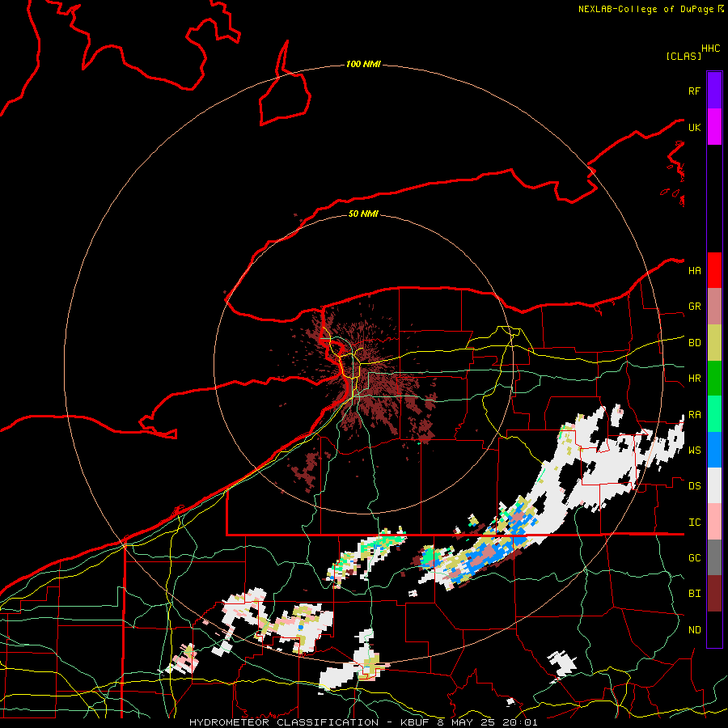Click the BI legend label
Screen dimensions: 728x728
click(x=694, y=594)
